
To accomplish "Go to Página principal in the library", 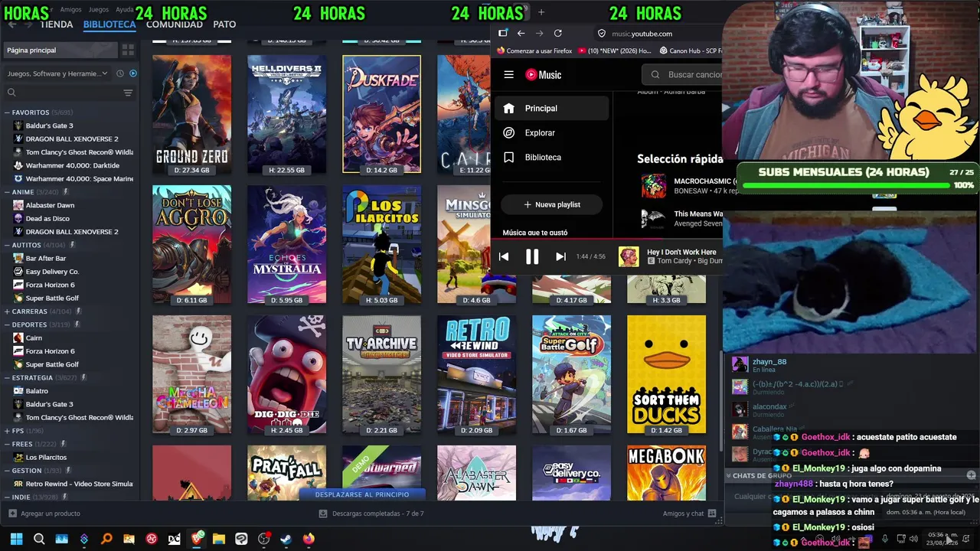I will tap(61, 50).
